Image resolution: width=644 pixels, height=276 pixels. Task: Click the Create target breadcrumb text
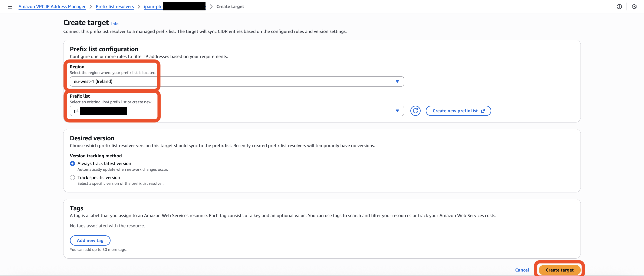point(230,7)
